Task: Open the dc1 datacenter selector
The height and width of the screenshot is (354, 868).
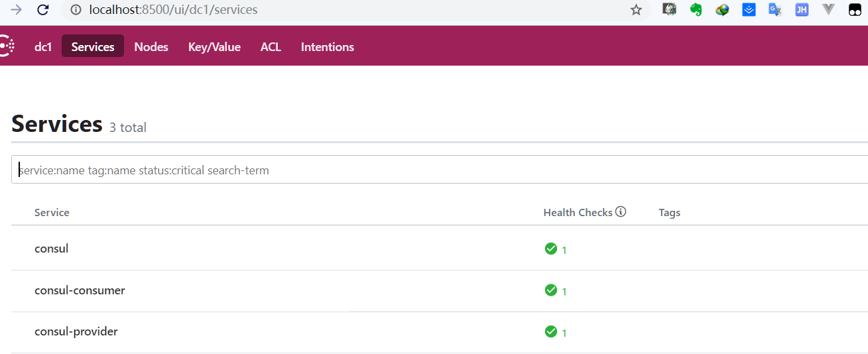Action: coord(43,47)
